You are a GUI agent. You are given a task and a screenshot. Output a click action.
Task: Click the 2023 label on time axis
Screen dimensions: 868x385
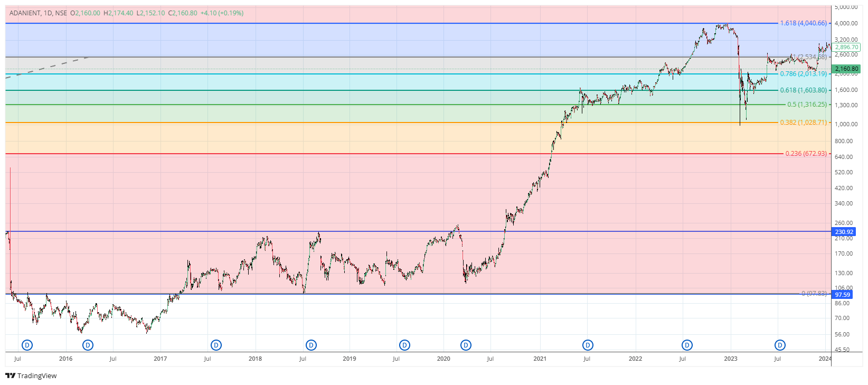coord(731,359)
